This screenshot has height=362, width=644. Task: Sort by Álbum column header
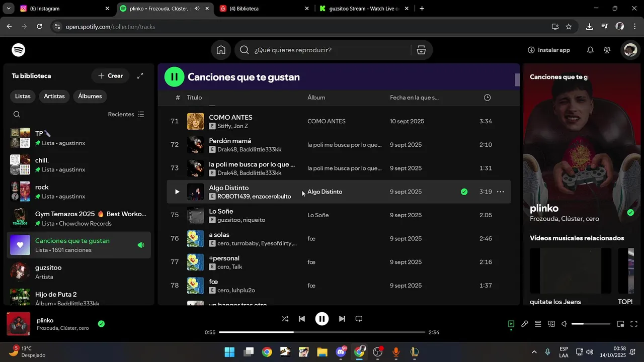point(316,98)
